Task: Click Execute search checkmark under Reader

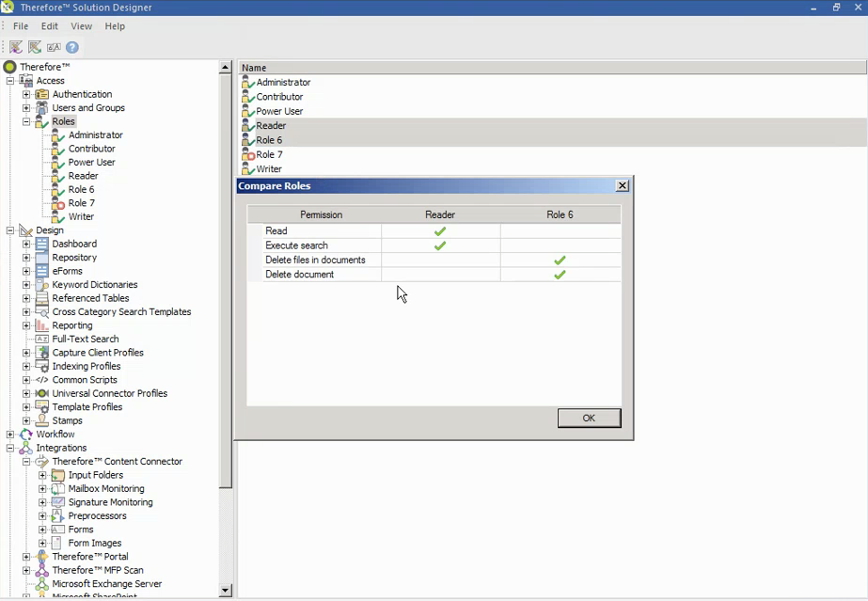Action: (439, 245)
